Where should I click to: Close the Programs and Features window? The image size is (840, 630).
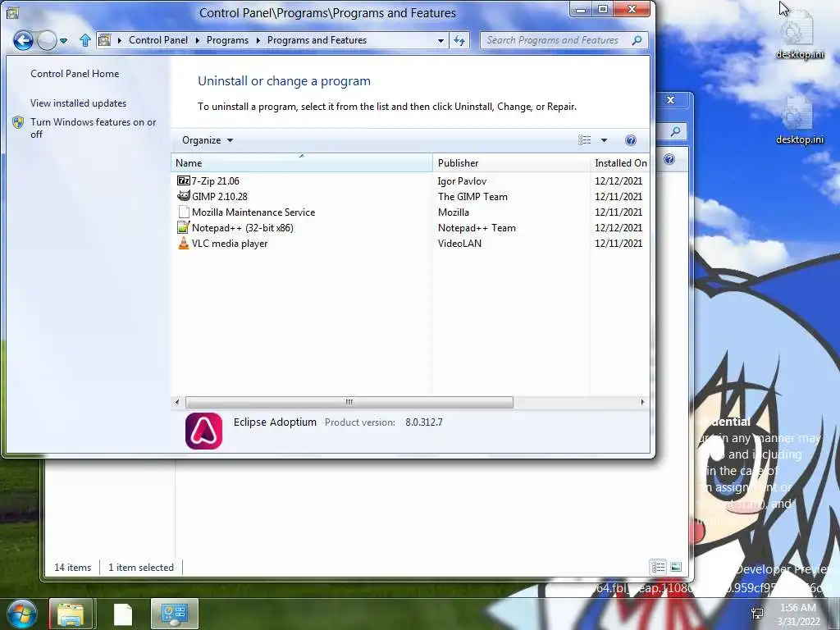click(632, 9)
